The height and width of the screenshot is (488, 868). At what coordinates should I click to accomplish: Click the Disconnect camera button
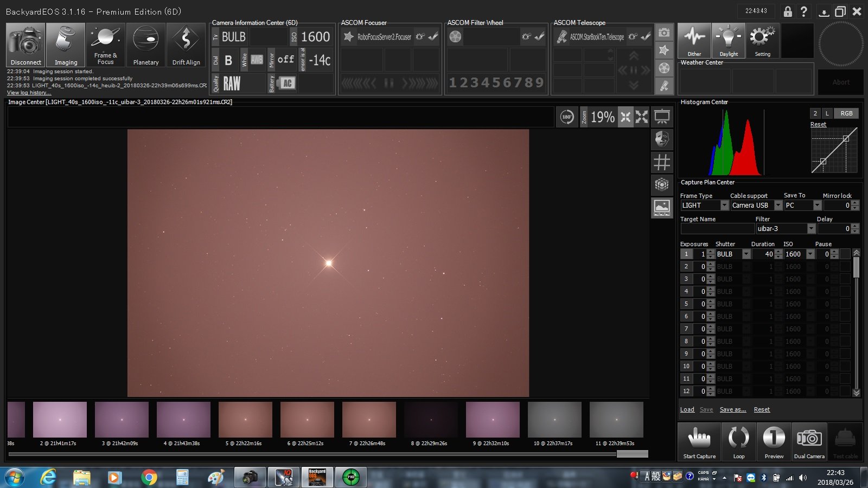[25, 45]
